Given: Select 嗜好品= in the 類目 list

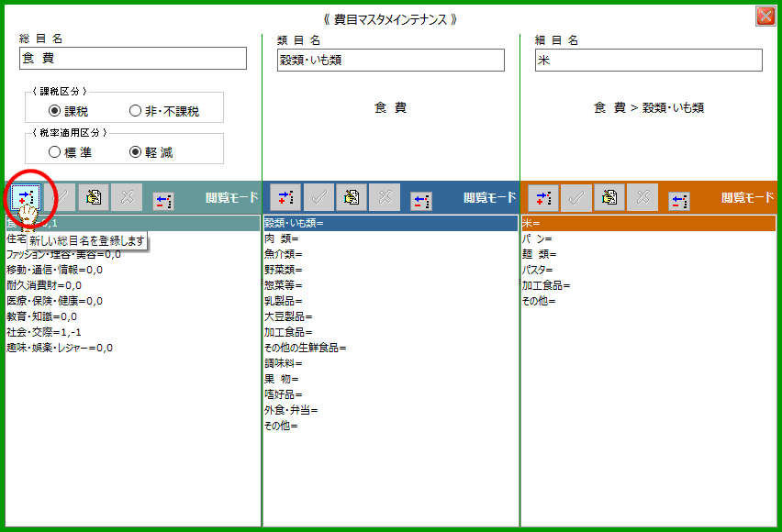Looking at the screenshot, I should 391,394.
